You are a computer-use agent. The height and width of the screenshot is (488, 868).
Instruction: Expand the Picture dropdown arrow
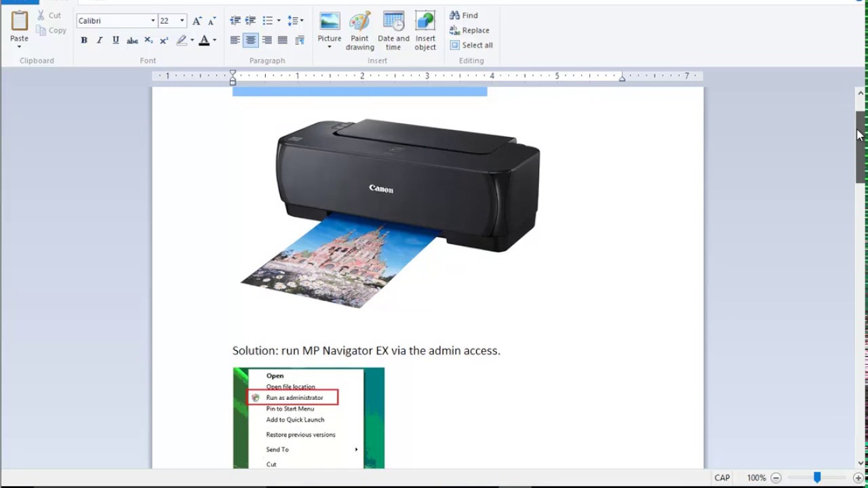pos(330,47)
